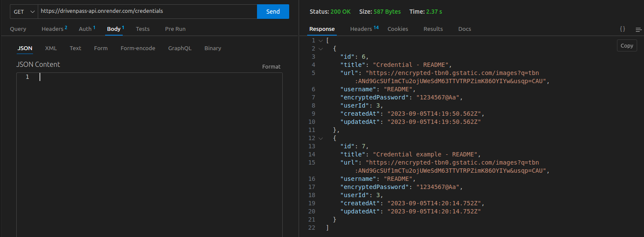Send the request with the Send button
This screenshot has width=644, height=237.
273,12
